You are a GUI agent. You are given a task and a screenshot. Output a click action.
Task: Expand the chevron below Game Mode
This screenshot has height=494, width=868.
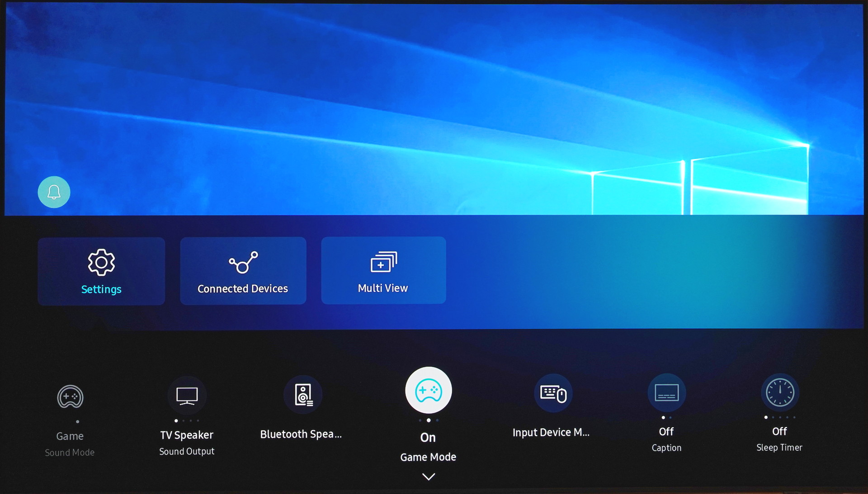(x=429, y=476)
